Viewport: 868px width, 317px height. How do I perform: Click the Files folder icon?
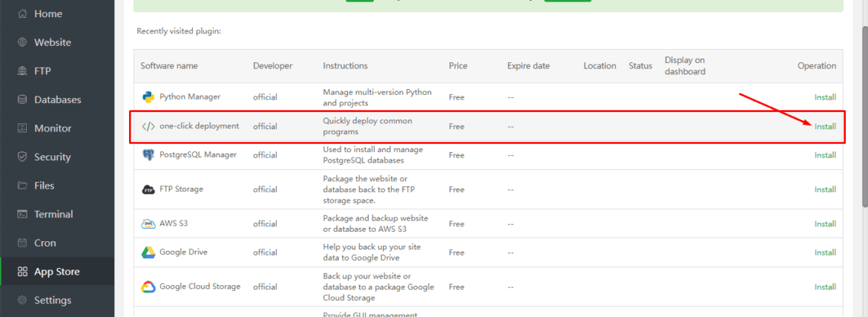22,186
